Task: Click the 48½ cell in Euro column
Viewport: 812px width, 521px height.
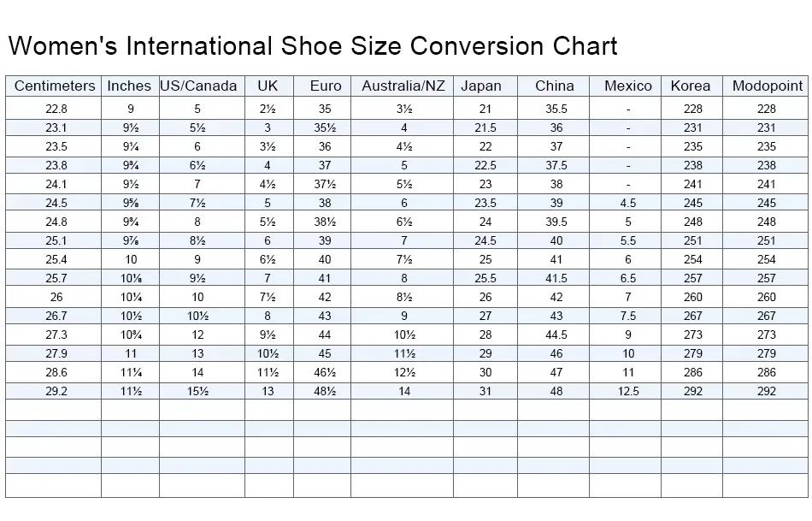Action: point(325,391)
